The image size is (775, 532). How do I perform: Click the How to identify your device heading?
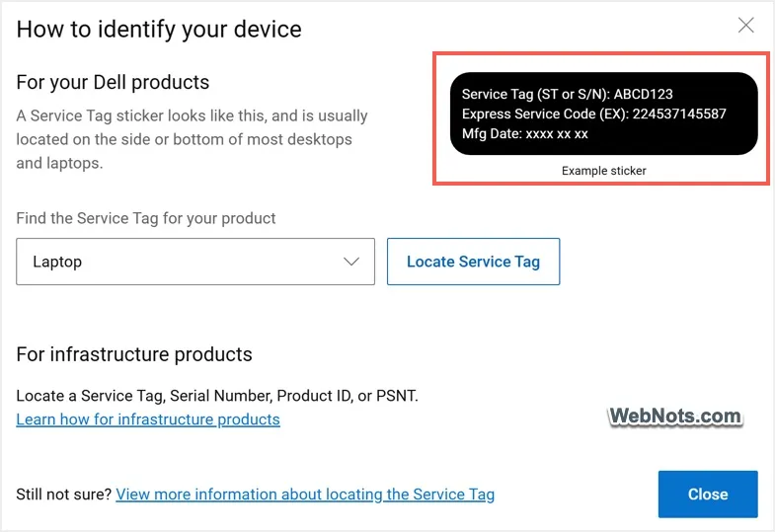(159, 30)
